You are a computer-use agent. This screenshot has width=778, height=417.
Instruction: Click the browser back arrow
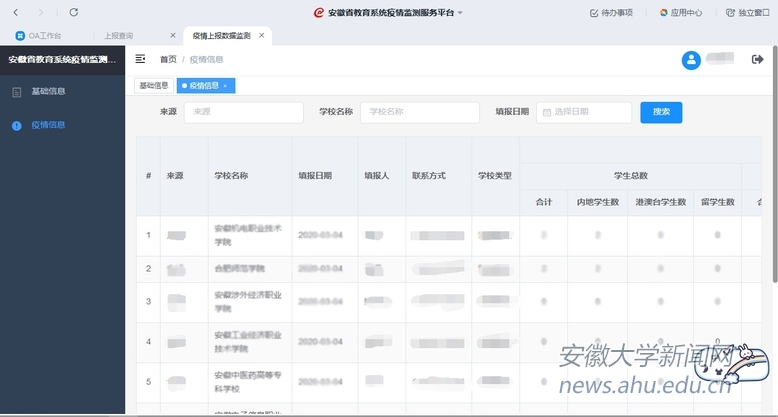[x=15, y=12]
